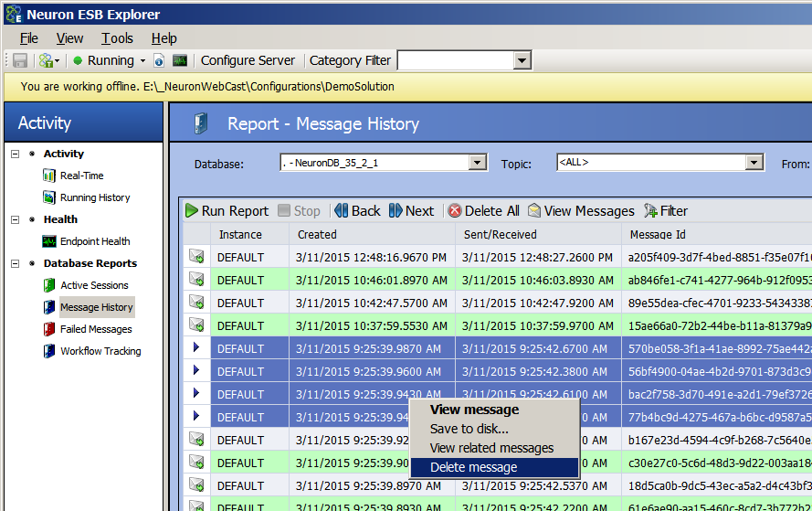812x511 pixels.
Task: Click the envelope icon of the 10:42:47 row
Action: point(196,303)
